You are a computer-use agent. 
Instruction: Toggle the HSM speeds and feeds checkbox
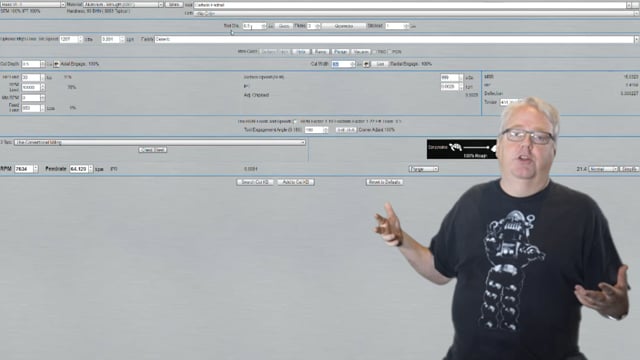coord(295,121)
